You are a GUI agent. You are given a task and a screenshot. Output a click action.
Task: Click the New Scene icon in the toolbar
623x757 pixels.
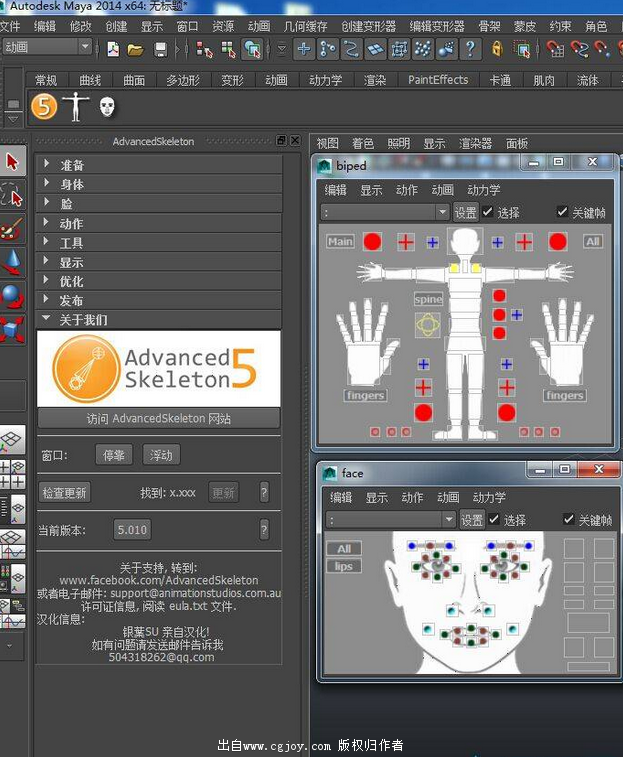(113, 49)
